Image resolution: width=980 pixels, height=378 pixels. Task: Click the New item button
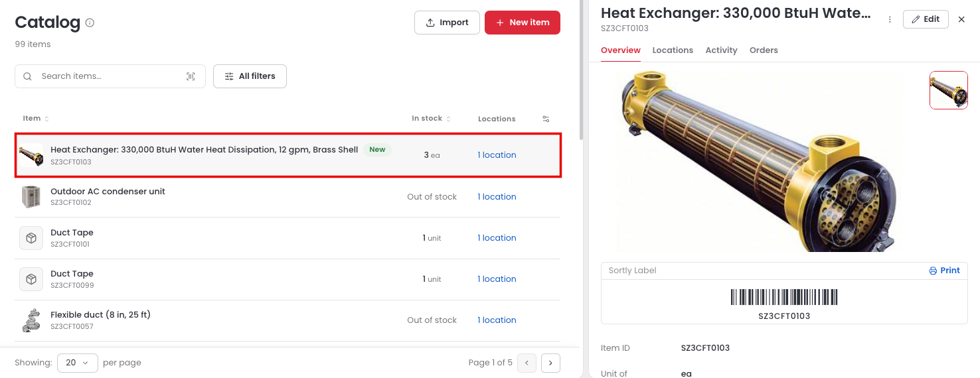pos(523,23)
